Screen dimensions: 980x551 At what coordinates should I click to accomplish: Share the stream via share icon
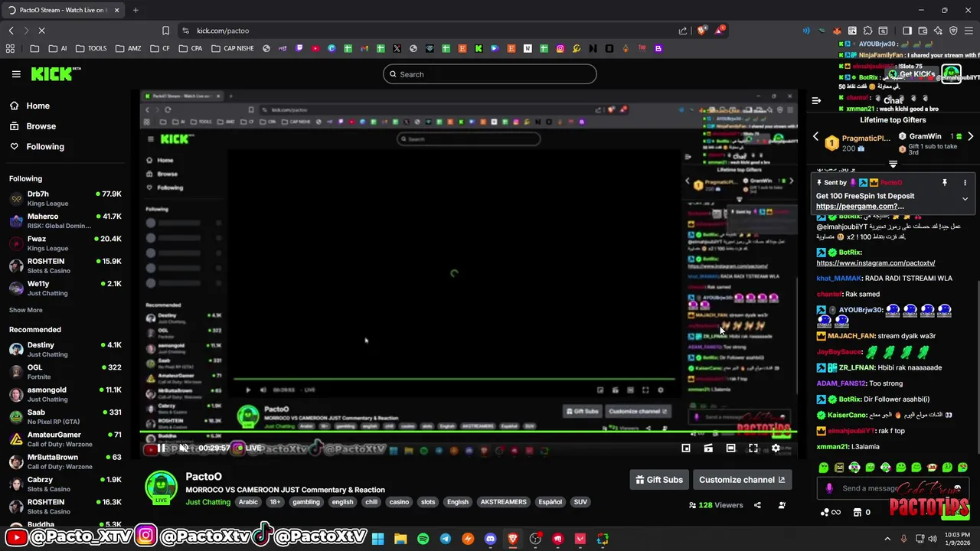tap(757, 505)
